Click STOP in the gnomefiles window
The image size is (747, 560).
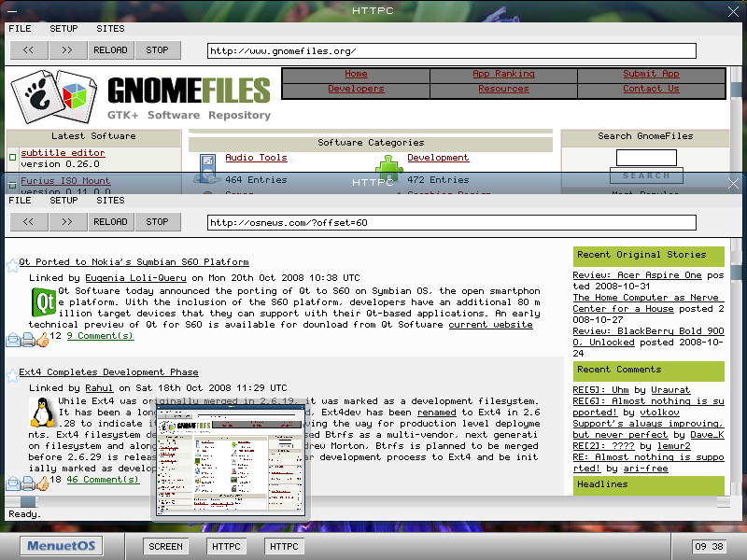157,50
